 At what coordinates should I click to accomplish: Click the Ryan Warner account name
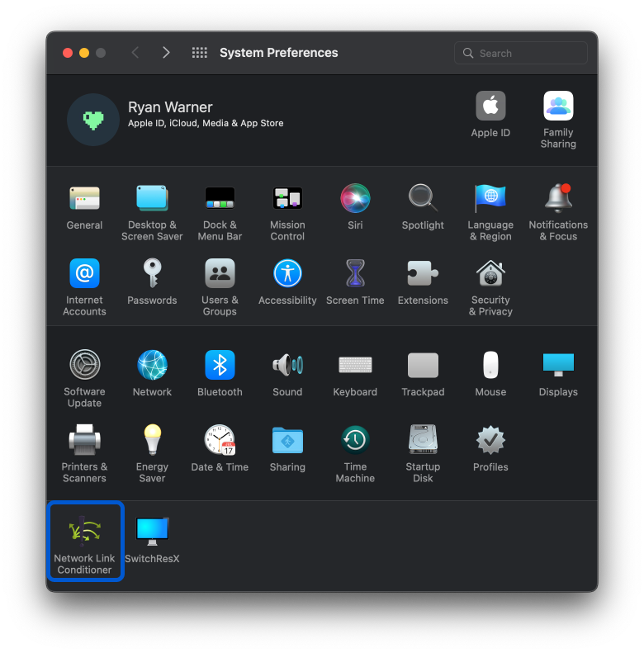coord(170,107)
